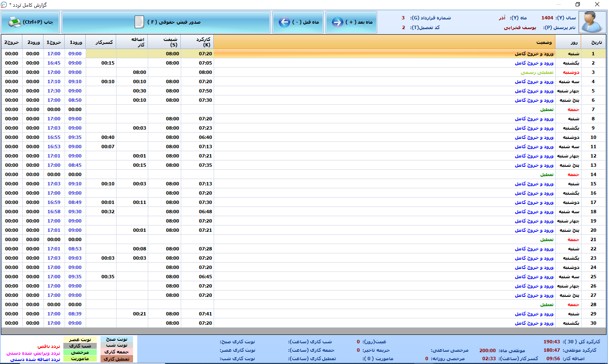Select the سال value 1404
This screenshot has width=609, height=364.
click(x=547, y=18)
